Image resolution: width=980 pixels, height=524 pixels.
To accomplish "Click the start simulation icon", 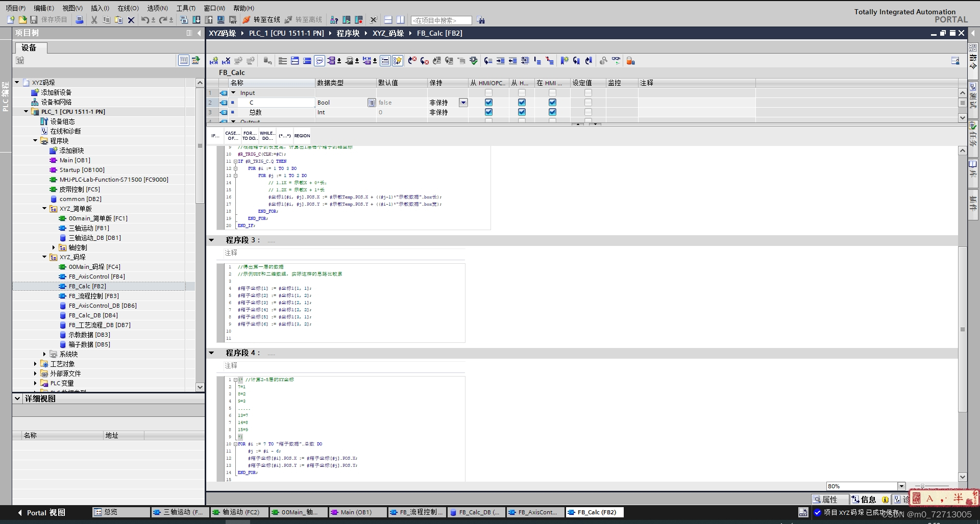I will click(x=220, y=20).
